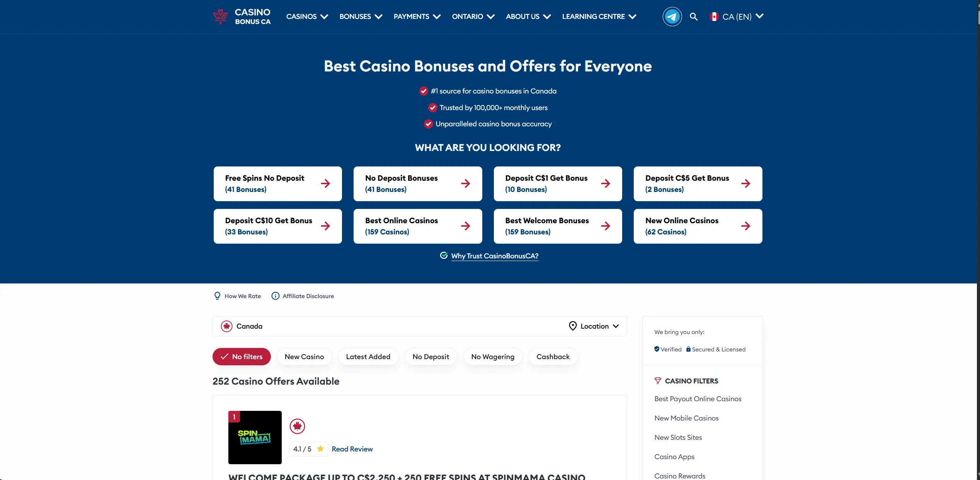Click arrow on Free Spins No Deposit card
Screen dimensions: 980x480
click(325, 183)
